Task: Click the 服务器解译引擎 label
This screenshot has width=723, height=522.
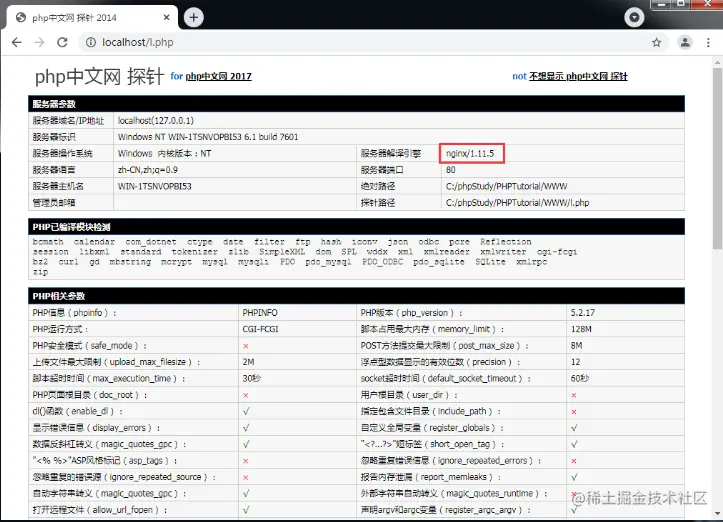Action: tap(391, 154)
